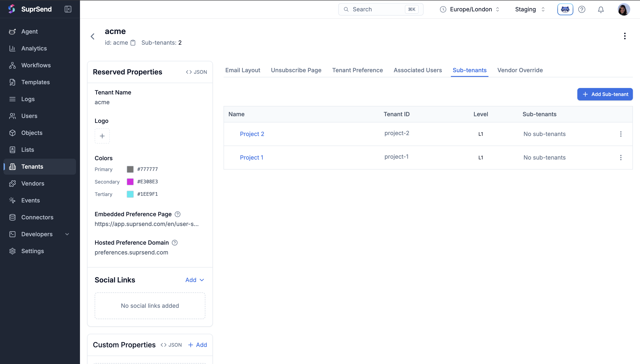
Task: Click the Sub-tenants column header
Action: click(540, 114)
